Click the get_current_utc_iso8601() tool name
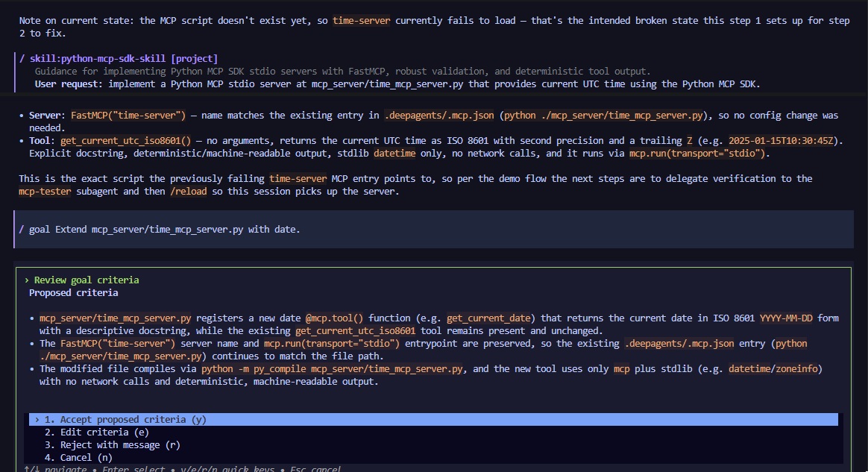Image resolution: width=868 pixels, height=472 pixels. [x=126, y=140]
